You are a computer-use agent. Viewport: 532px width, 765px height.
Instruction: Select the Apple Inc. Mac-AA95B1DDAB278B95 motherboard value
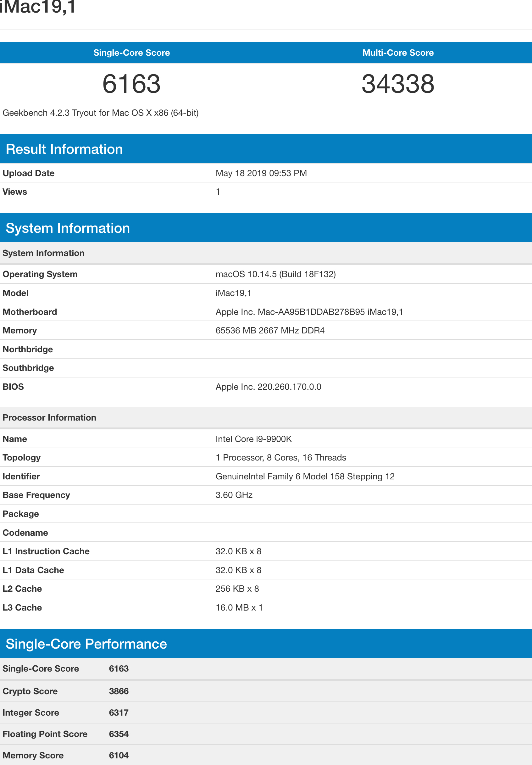pos(309,312)
